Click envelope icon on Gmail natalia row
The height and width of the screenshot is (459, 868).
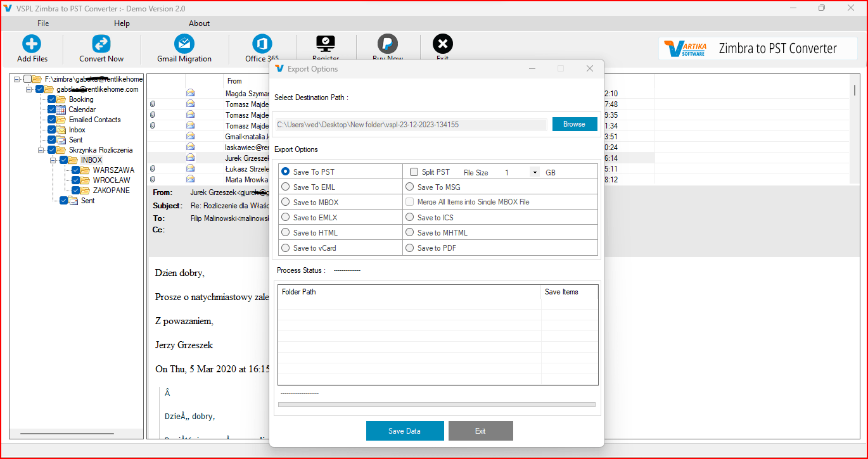point(190,137)
